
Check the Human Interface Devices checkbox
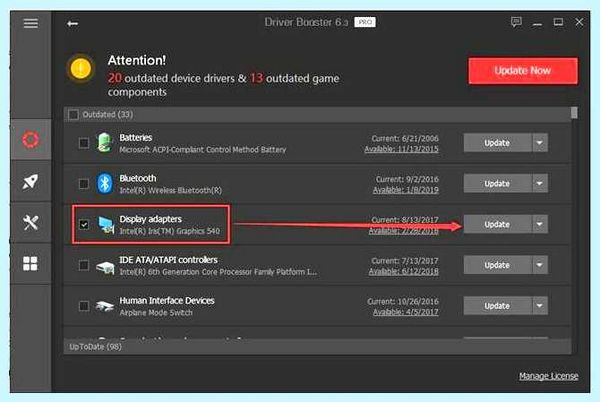point(84,306)
